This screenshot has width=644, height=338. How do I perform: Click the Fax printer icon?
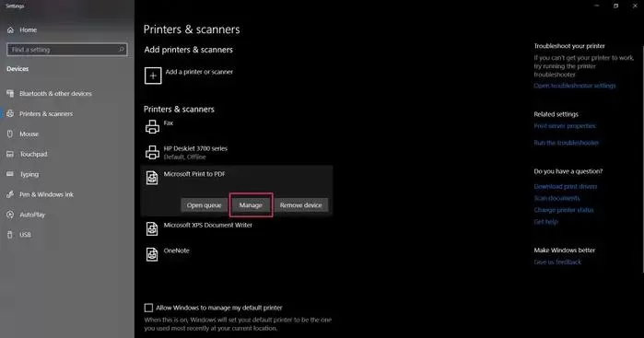pyautogui.click(x=152, y=127)
